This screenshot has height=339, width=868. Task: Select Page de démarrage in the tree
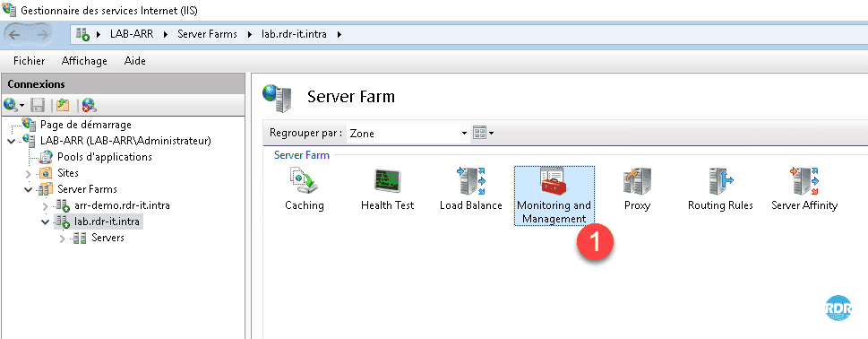tap(86, 125)
